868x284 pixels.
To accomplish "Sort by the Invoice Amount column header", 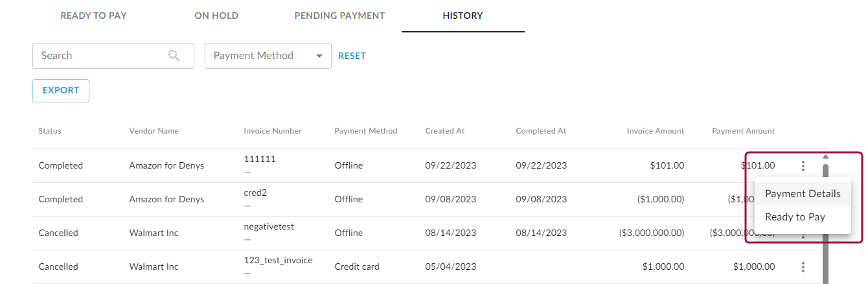I will [655, 131].
